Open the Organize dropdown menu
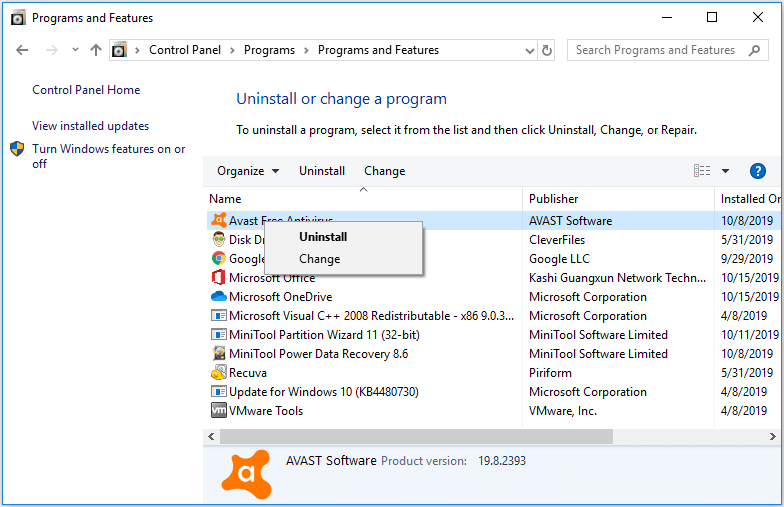The width and height of the screenshot is (784, 507). tap(248, 171)
